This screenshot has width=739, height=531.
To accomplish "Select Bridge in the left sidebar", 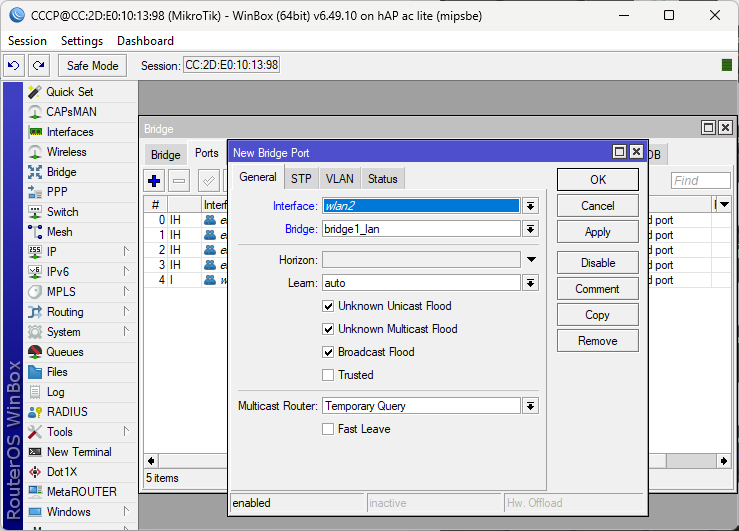I will pos(80,172).
